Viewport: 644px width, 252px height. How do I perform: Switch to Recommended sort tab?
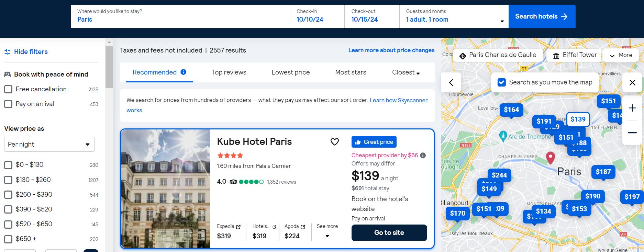(159, 72)
